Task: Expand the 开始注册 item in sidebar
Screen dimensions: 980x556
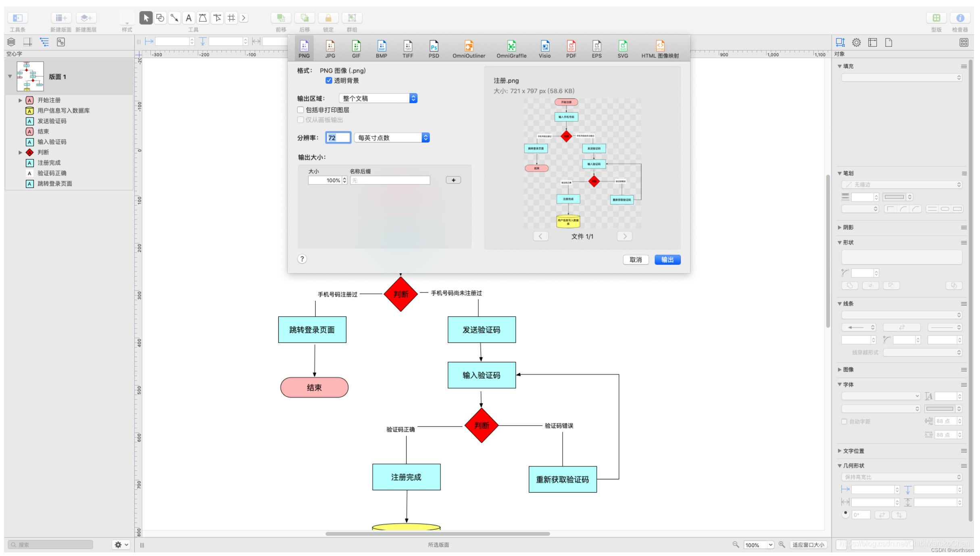Action: (20, 100)
